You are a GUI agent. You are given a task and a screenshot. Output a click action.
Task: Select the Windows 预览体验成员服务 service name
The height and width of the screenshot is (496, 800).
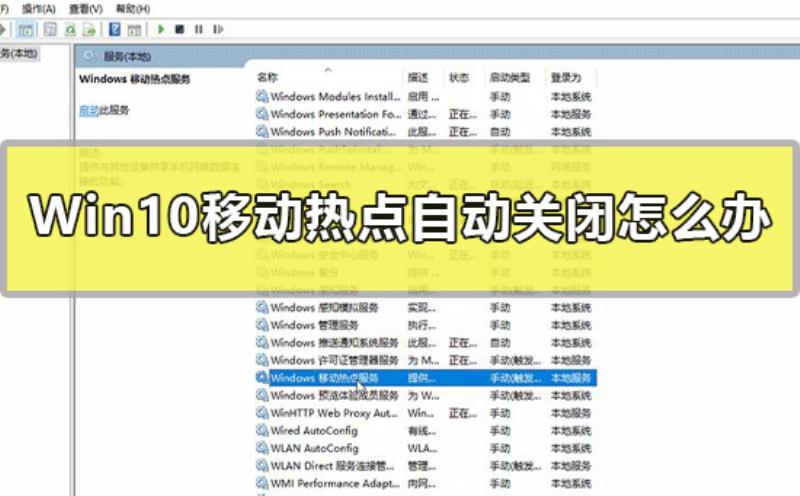(x=334, y=395)
